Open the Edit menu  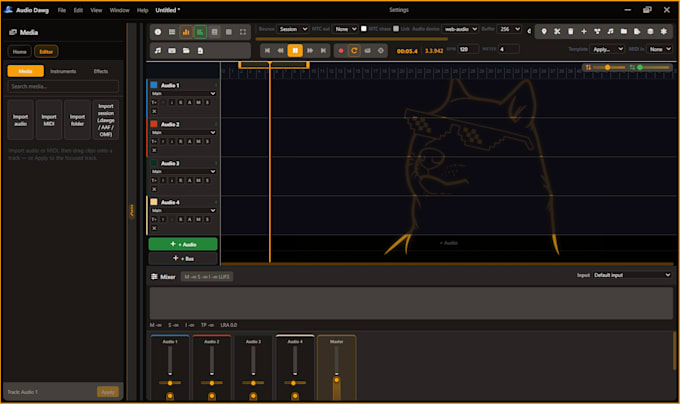[78, 10]
